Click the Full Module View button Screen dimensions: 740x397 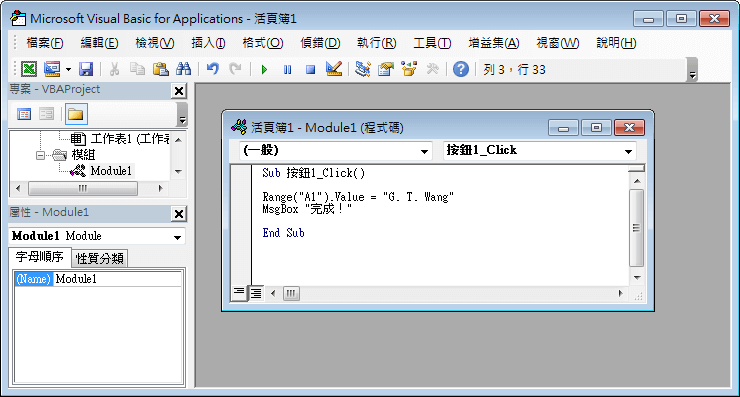point(256,294)
